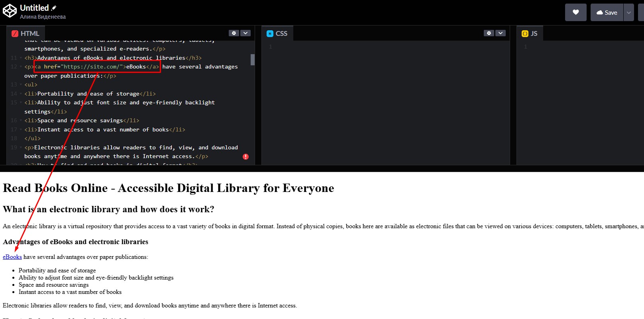
Task: Click the JS panel icon
Action: point(525,33)
